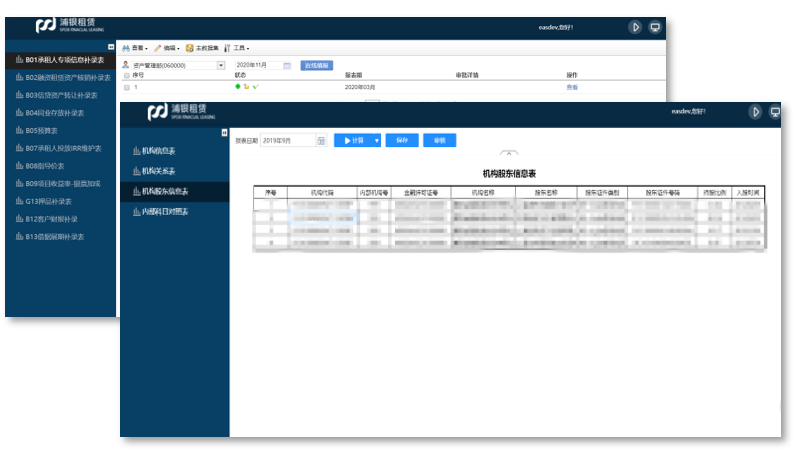
Task: Click the 保存 button
Action: [x=401, y=141]
